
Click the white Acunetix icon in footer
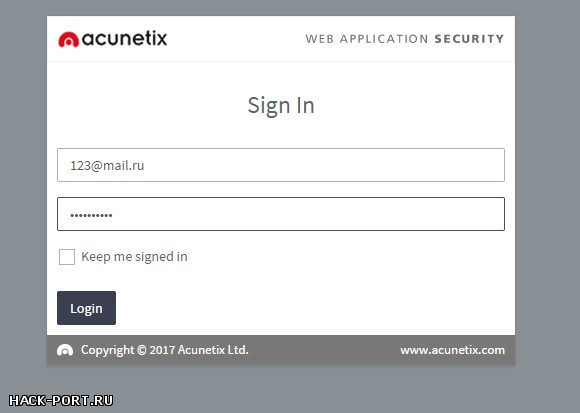(65, 350)
